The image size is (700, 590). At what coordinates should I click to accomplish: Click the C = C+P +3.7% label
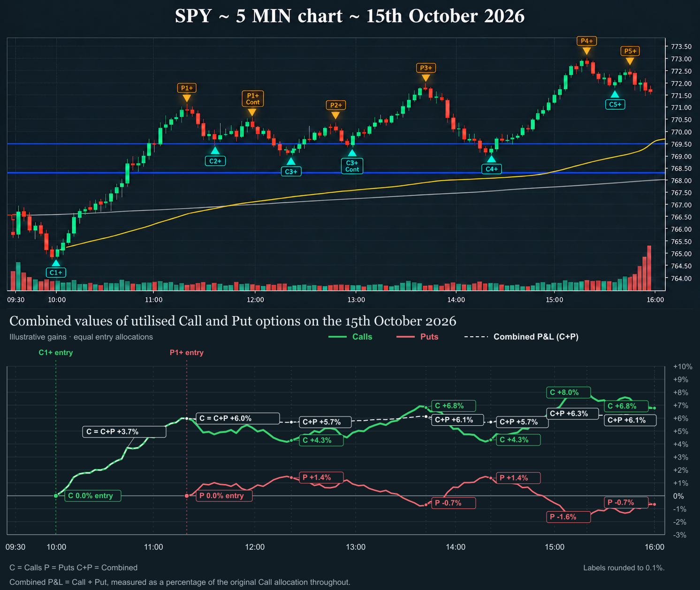[x=124, y=431]
